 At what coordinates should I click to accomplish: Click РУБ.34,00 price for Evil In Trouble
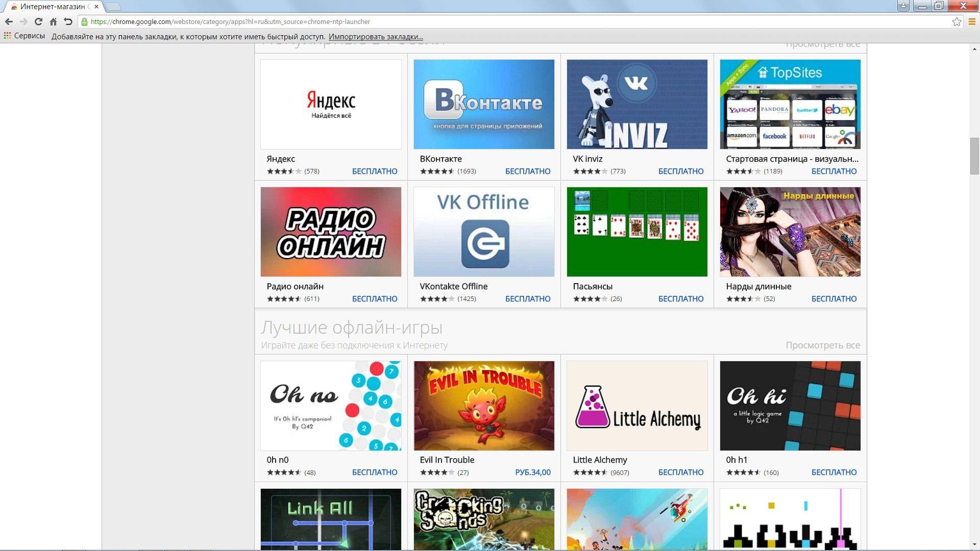click(533, 472)
